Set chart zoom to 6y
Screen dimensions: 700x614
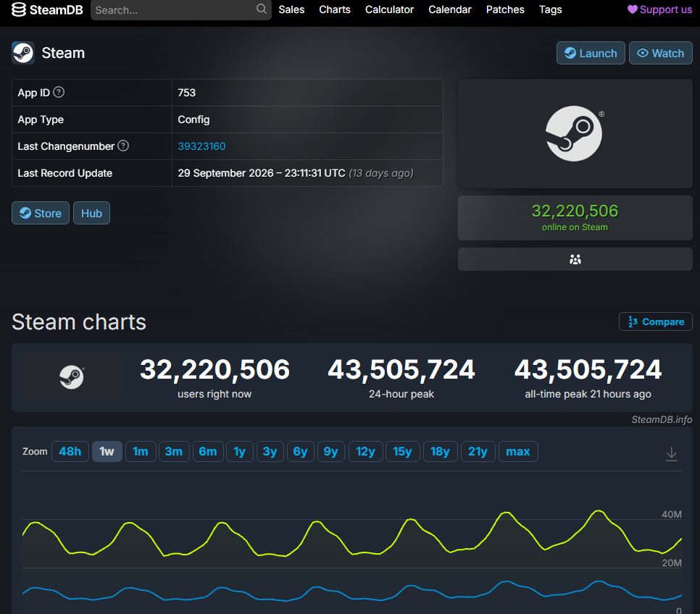click(301, 452)
